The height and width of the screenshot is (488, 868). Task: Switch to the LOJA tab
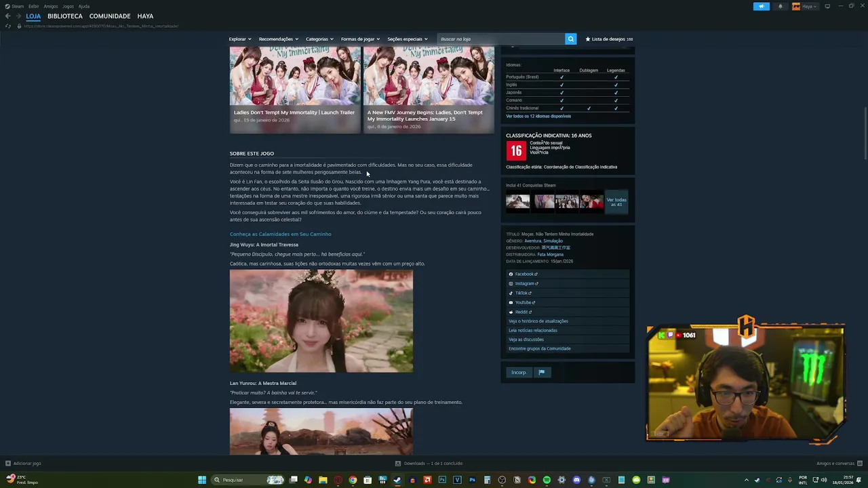(33, 16)
